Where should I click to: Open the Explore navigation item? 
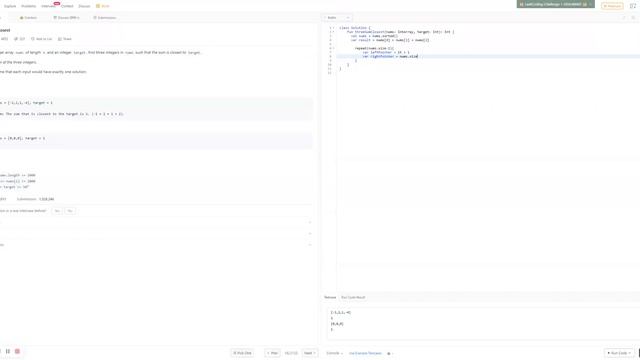pyautogui.click(x=10, y=6)
